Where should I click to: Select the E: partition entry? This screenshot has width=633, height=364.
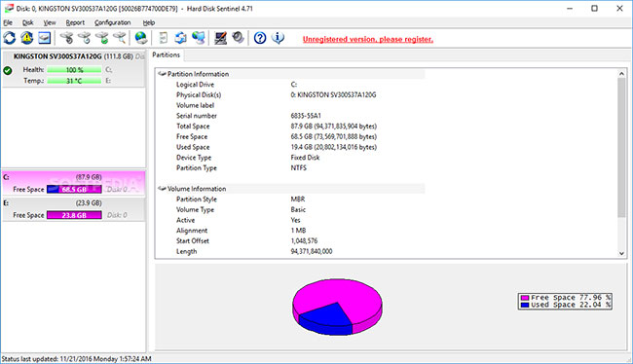pyautogui.click(x=73, y=209)
